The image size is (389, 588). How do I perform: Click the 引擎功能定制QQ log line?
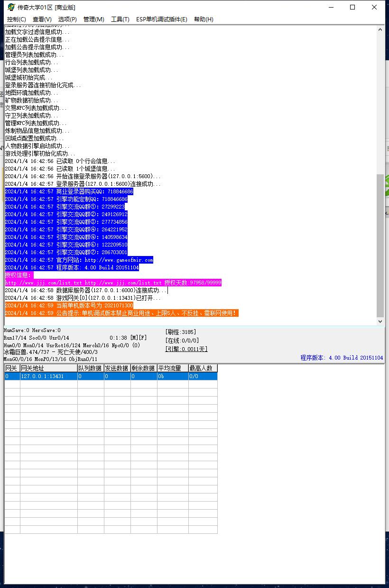[x=66, y=199]
